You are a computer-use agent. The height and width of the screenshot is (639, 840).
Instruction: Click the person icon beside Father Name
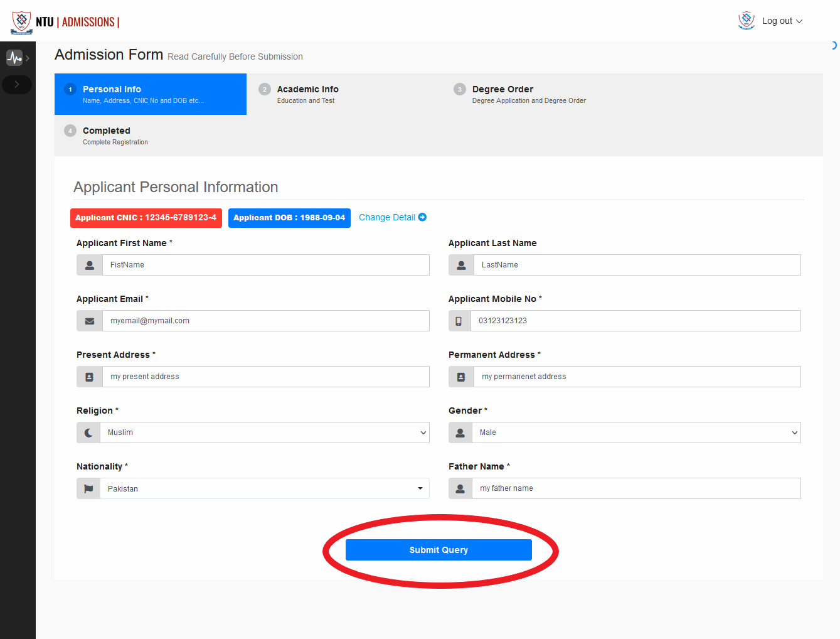460,488
